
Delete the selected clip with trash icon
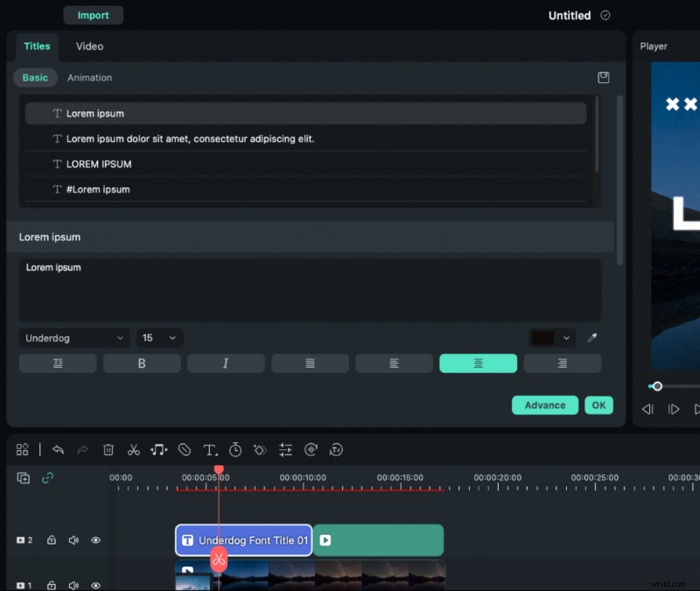108,449
